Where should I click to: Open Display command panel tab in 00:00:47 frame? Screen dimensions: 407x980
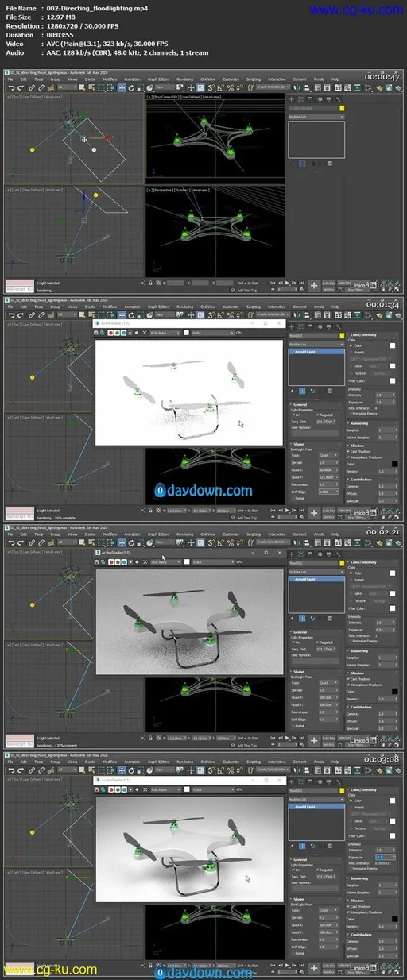point(329,99)
